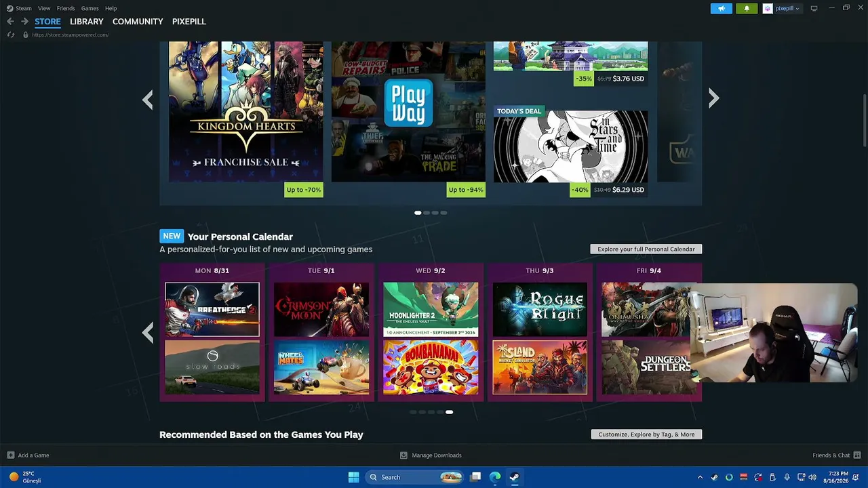Click Customize, Explore by Tag, & More
The height and width of the screenshot is (488, 868).
pyautogui.click(x=646, y=434)
